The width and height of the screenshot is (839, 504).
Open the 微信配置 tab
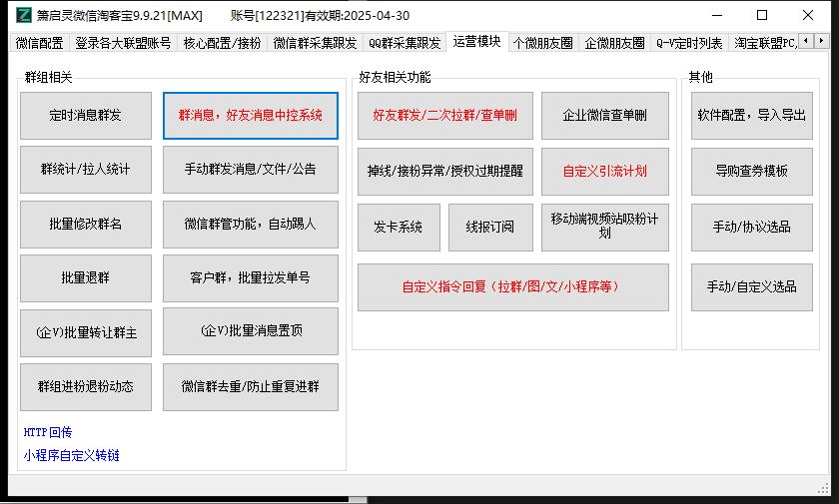[40, 43]
